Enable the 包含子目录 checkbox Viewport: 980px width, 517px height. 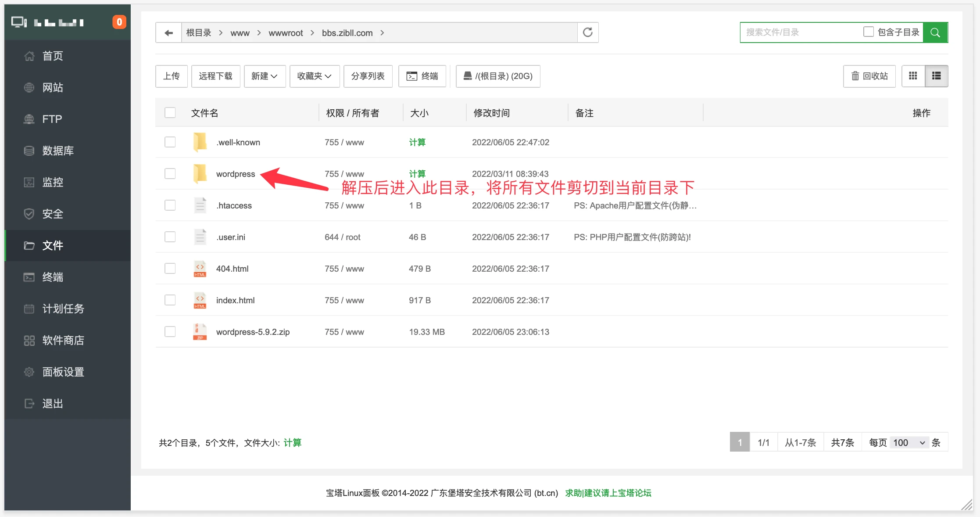tap(868, 32)
